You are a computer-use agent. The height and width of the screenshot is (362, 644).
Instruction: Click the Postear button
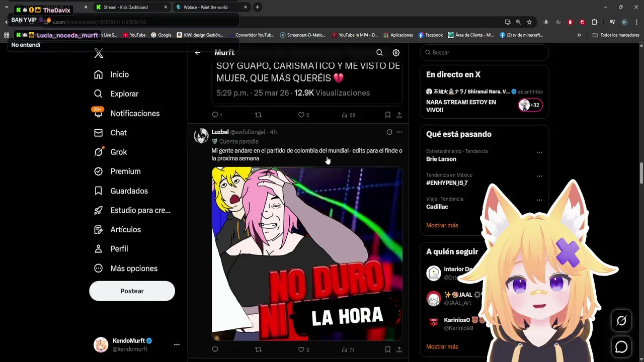pos(132,291)
